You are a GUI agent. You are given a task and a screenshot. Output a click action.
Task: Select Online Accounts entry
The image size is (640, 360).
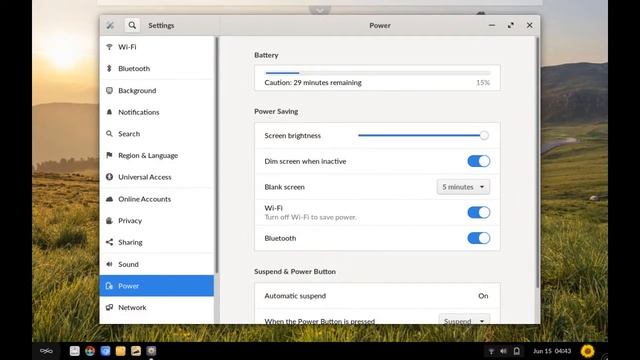156,199
